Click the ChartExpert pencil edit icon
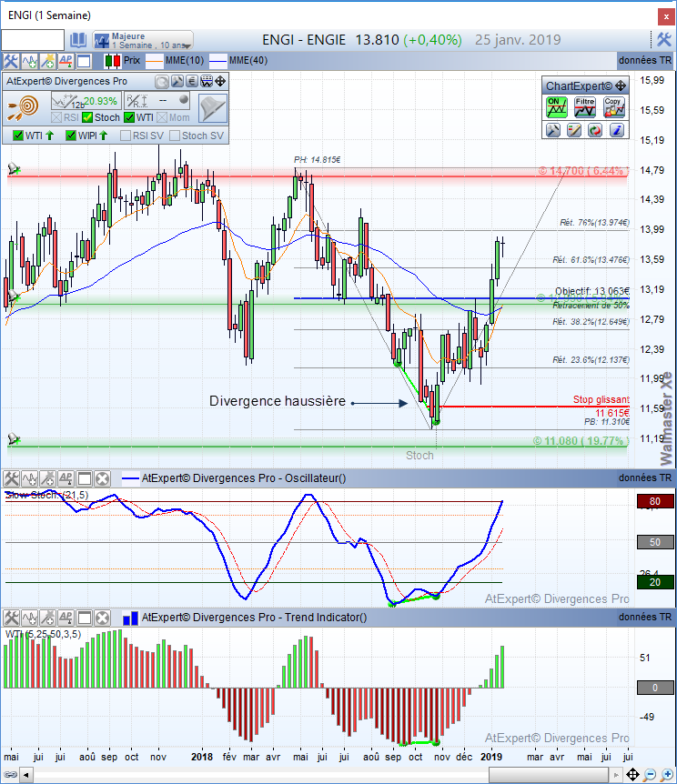The image size is (677, 784). point(574,130)
